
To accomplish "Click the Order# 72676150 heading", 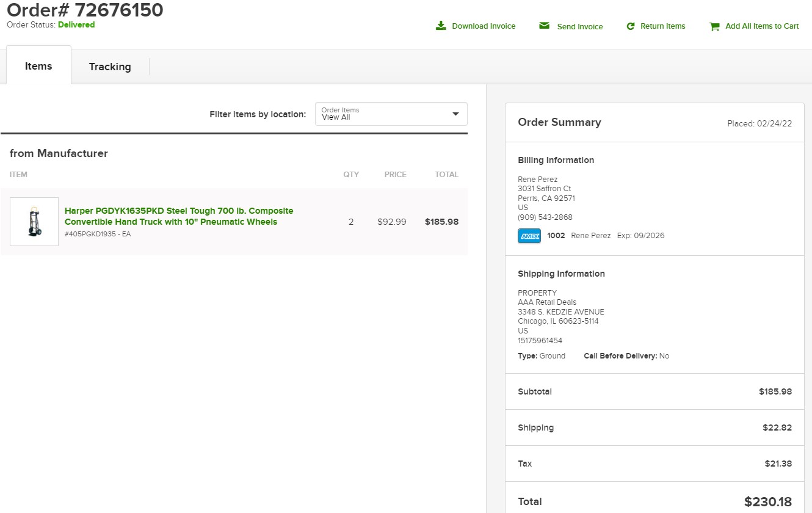I will click(85, 10).
